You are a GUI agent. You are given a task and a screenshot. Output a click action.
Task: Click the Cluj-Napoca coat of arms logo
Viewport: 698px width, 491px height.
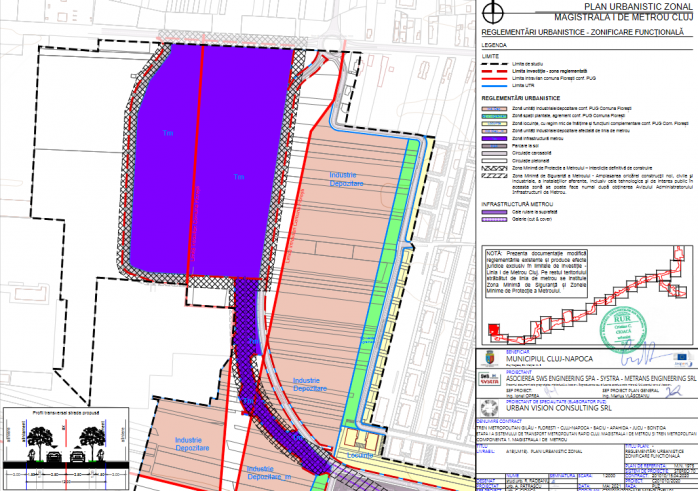click(489, 359)
